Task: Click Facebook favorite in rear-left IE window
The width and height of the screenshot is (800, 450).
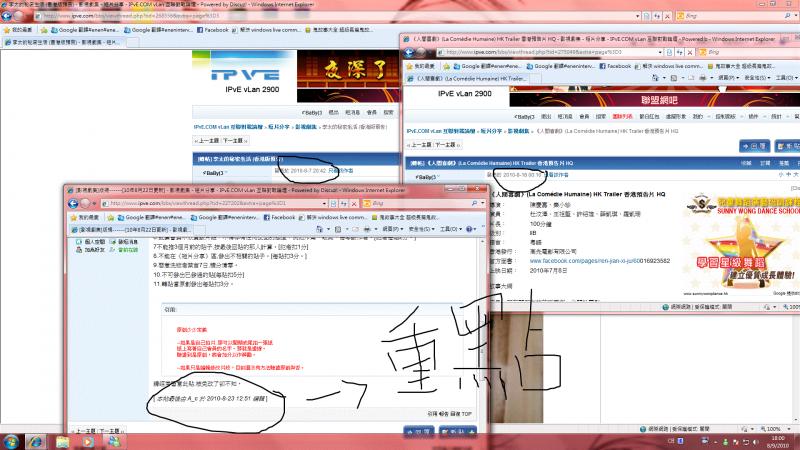Action: pos(212,30)
